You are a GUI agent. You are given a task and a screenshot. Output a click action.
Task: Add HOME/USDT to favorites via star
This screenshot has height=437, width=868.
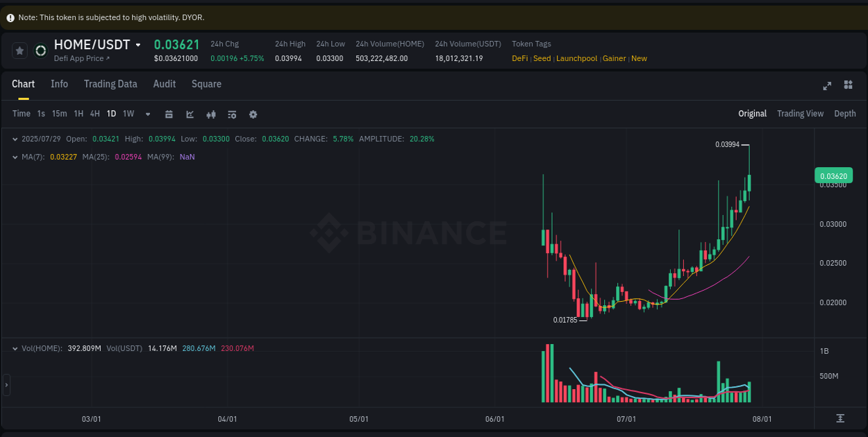coord(19,50)
